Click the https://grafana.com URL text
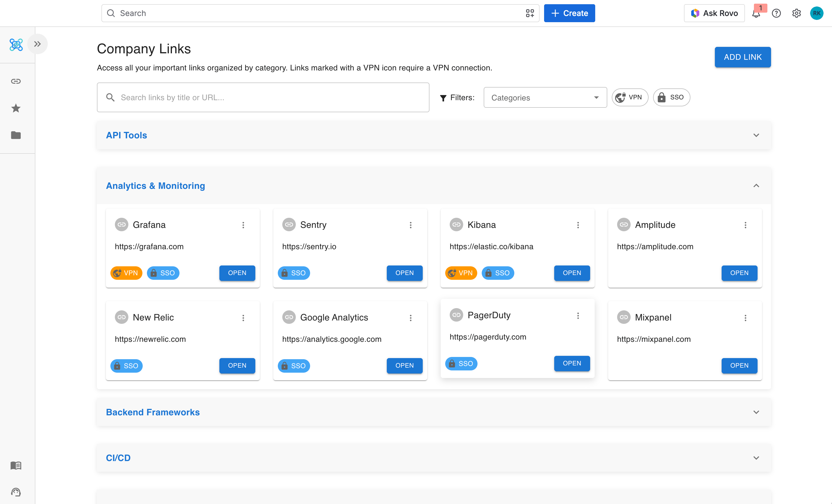 tap(149, 247)
